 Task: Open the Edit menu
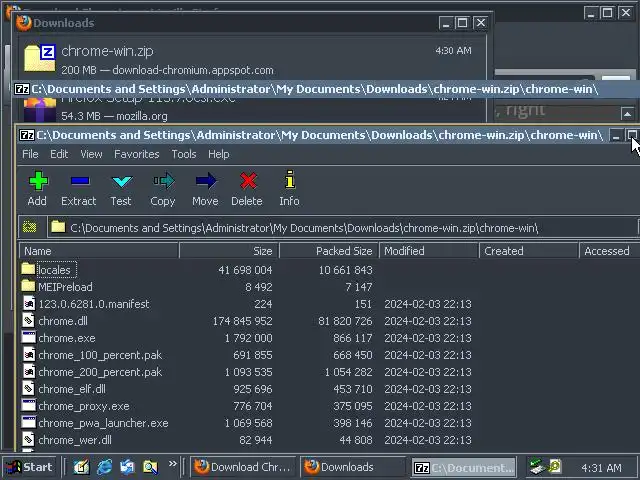coord(59,154)
